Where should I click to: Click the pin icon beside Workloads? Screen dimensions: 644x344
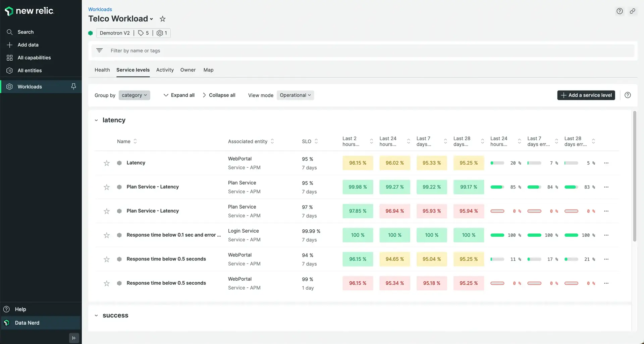(73, 87)
